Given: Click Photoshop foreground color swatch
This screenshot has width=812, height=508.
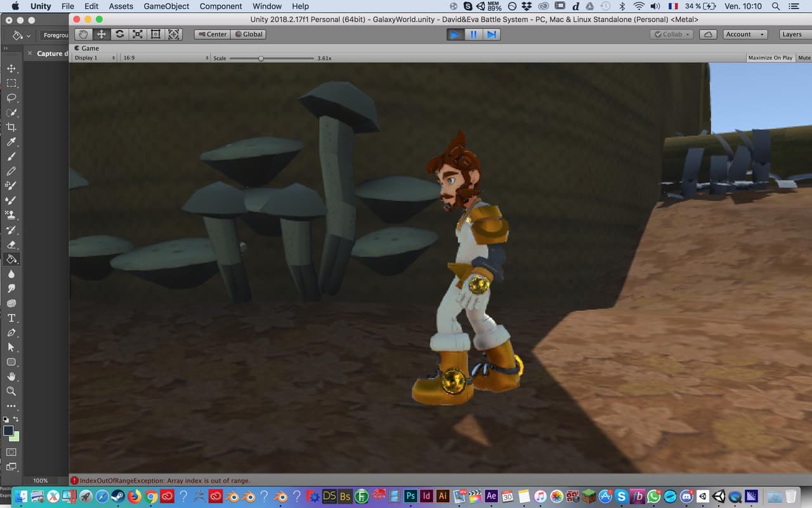Looking at the screenshot, I should (x=8, y=431).
